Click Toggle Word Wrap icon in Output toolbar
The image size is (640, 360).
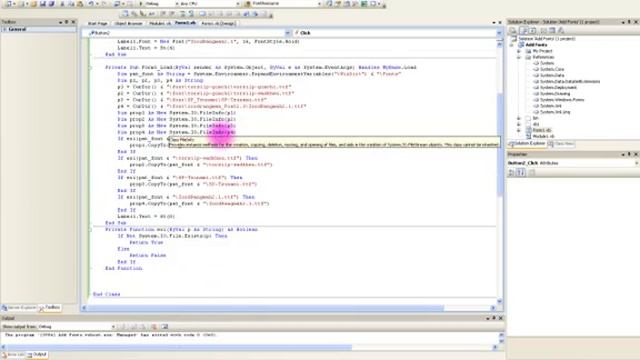[x=164, y=327]
